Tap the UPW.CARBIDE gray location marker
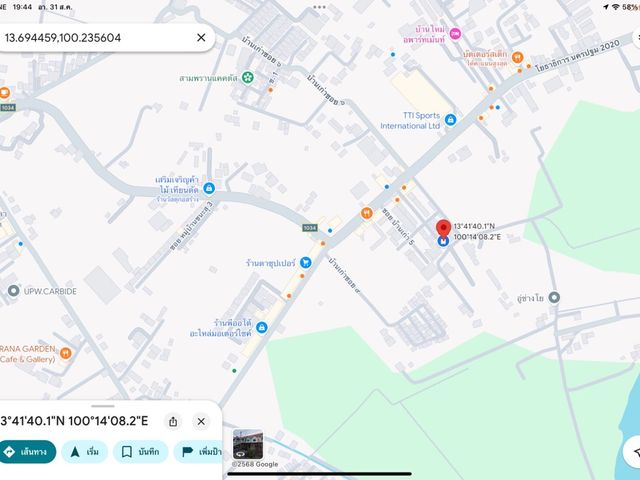Image resolution: width=640 pixels, height=480 pixels. [13, 291]
